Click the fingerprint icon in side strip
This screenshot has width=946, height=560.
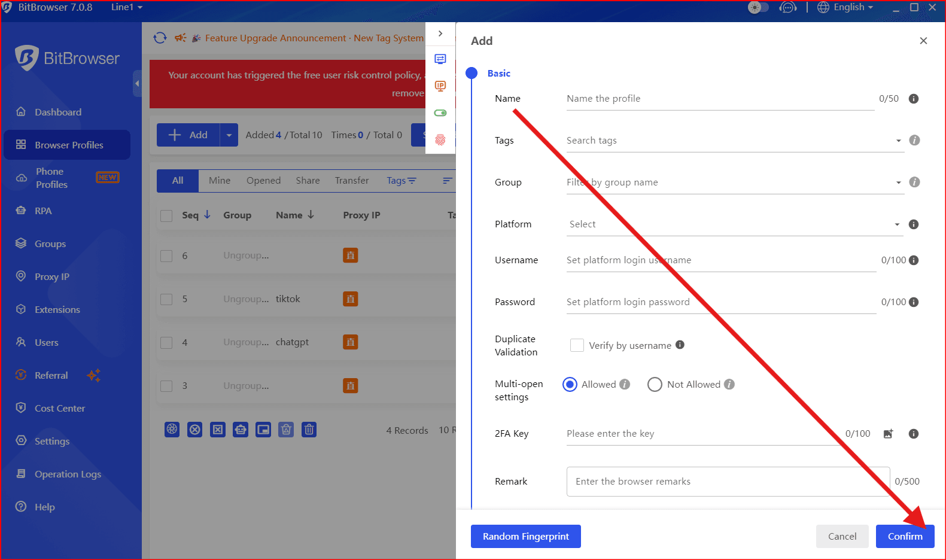(440, 140)
